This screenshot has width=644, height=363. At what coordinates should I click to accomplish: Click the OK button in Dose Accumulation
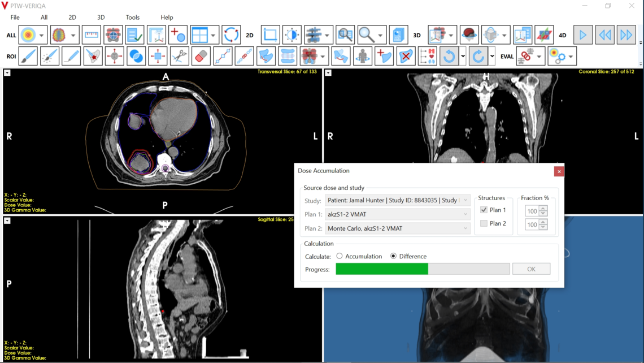click(x=531, y=269)
